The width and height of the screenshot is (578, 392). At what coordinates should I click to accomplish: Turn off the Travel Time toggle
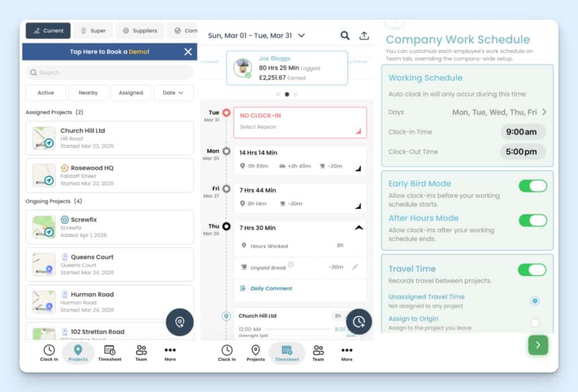click(x=532, y=270)
